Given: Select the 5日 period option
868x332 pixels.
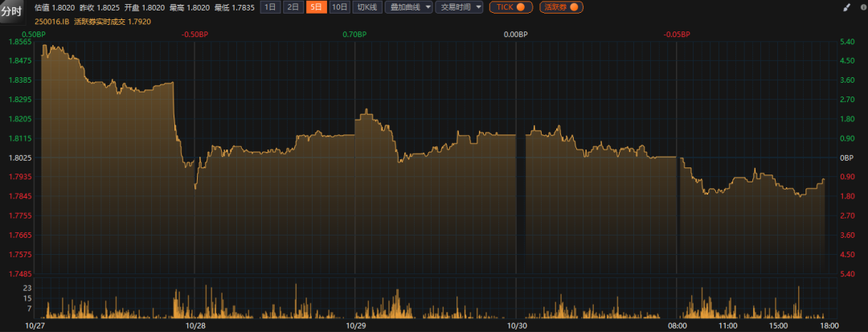Looking at the screenshot, I should click(x=317, y=7).
